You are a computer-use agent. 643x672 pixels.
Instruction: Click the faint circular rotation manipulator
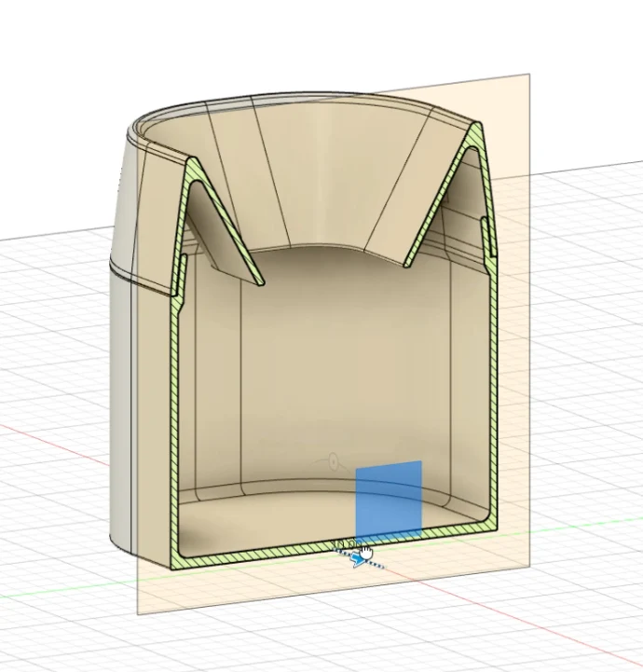332,461
